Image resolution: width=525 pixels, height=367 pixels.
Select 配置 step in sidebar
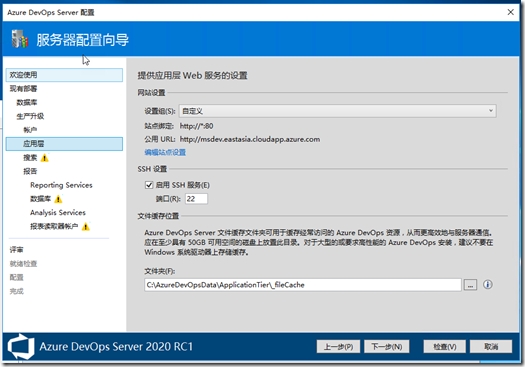tap(16, 278)
